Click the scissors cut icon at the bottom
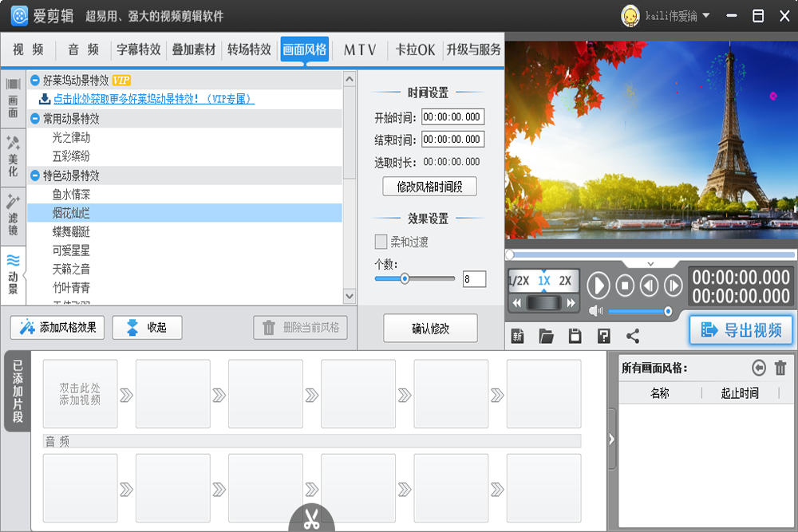Image resolution: width=798 pixels, height=532 pixels. point(310,519)
